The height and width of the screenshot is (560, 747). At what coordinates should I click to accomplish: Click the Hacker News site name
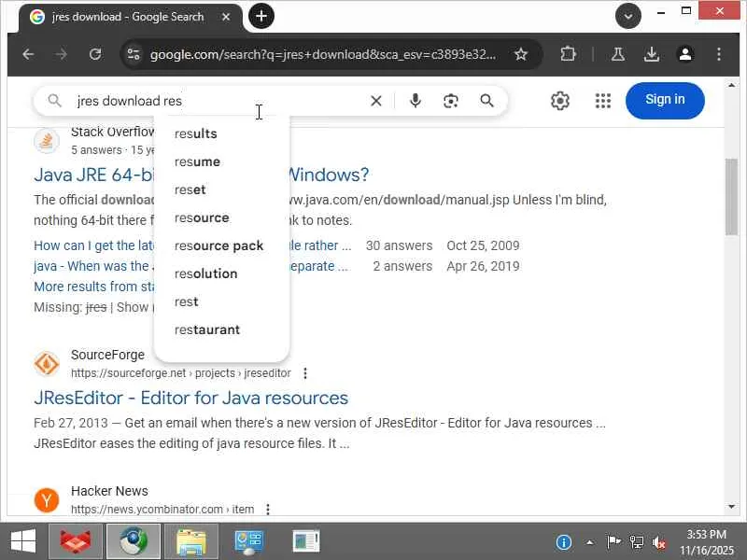109,491
